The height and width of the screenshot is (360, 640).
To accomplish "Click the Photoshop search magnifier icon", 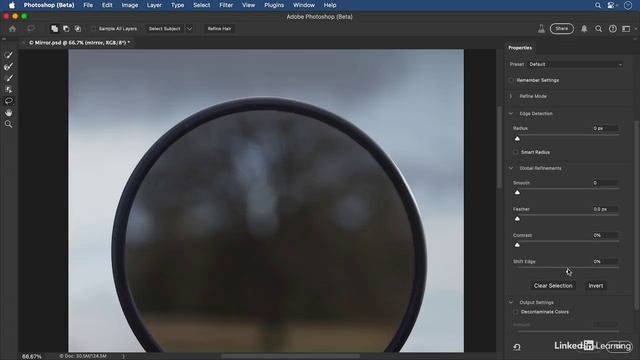I will 598,29.
